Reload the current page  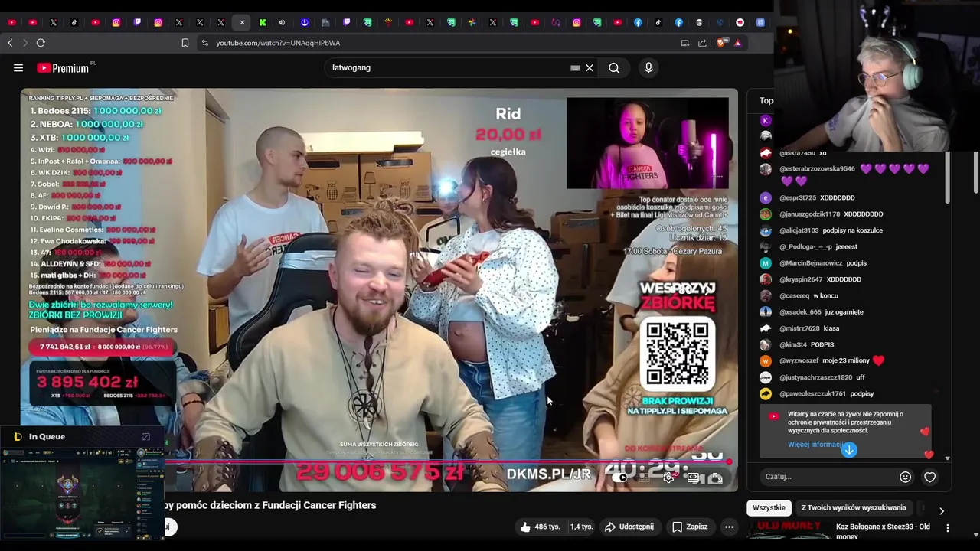point(41,43)
